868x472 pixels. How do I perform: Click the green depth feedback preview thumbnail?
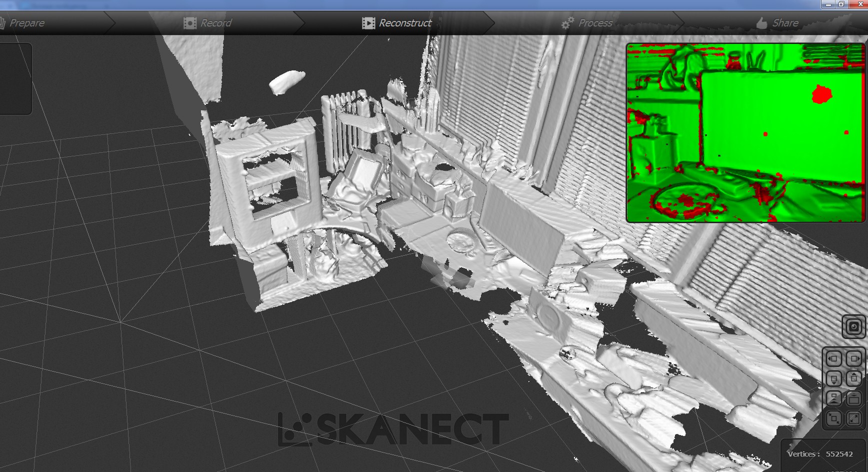point(745,132)
